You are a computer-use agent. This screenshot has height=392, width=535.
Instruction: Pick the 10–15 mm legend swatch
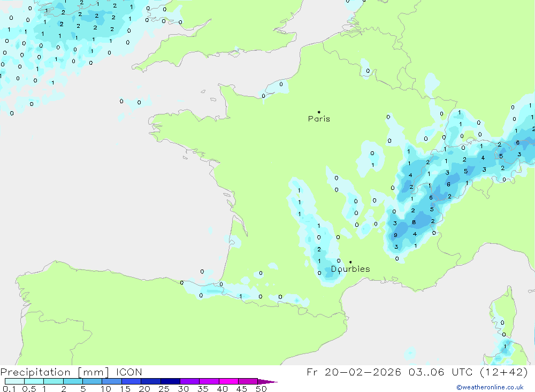coord(112,381)
